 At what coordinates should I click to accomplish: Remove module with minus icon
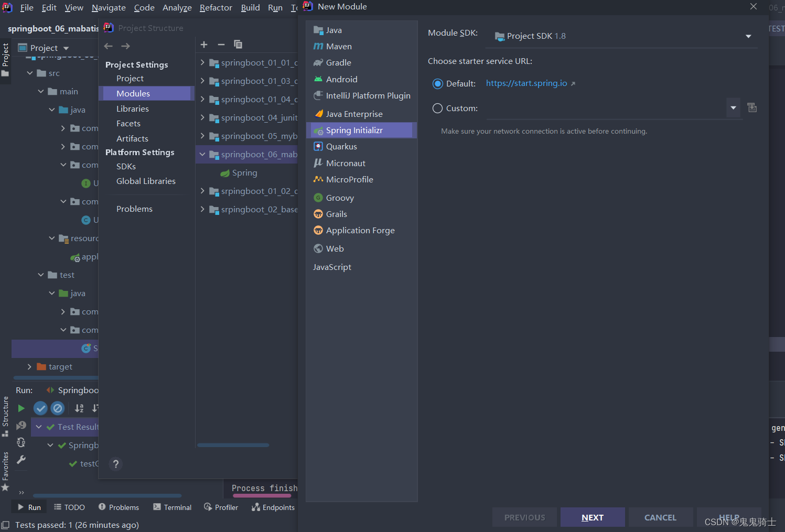pyautogui.click(x=221, y=45)
